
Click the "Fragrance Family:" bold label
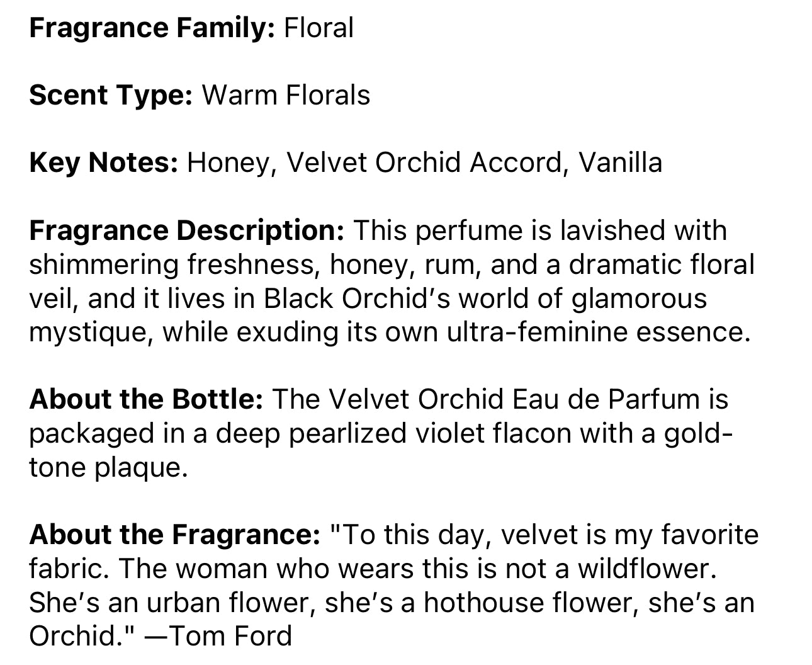tap(152, 28)
